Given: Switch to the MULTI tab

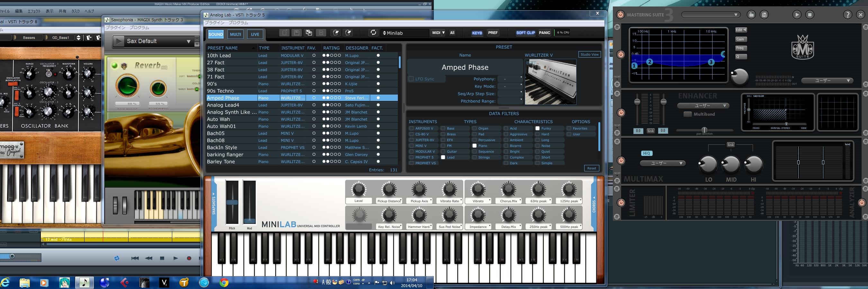Looking at the screenshot, I should [x=235, y=34].
